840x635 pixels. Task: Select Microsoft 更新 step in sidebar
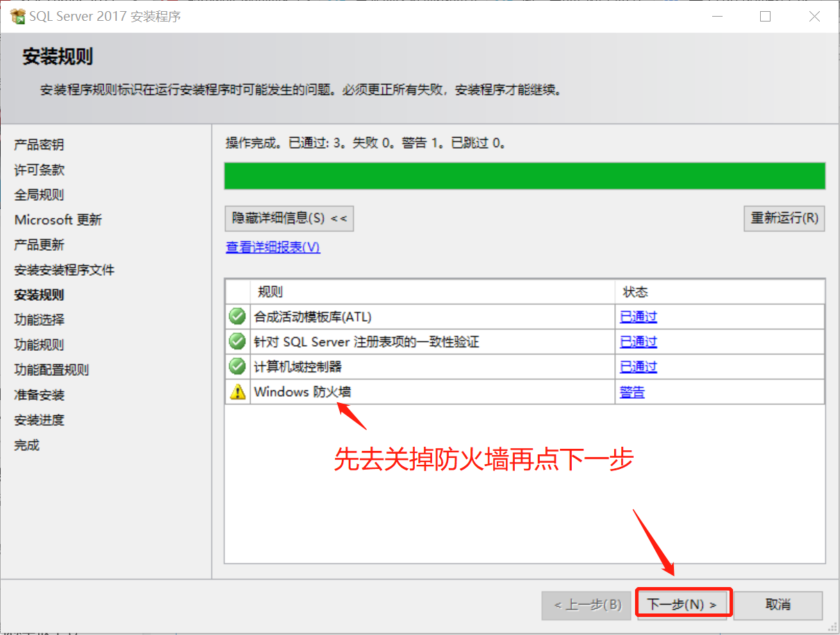point(58,220)
